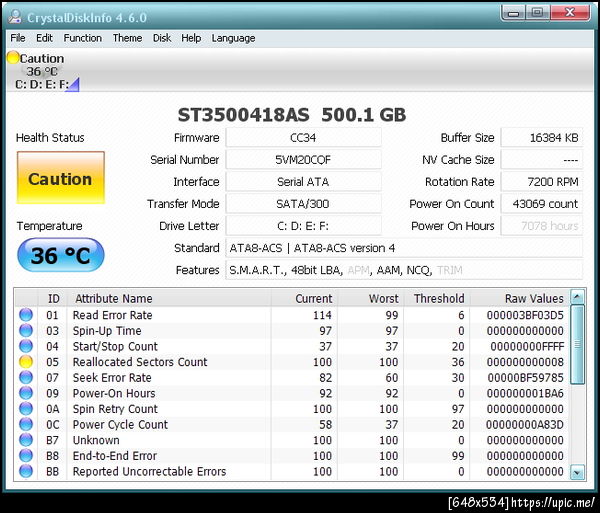The width and height of the screenshot is (600, 513).
Task: Click the Spin Retry Count threshold 97
Action: coord(457,409)
